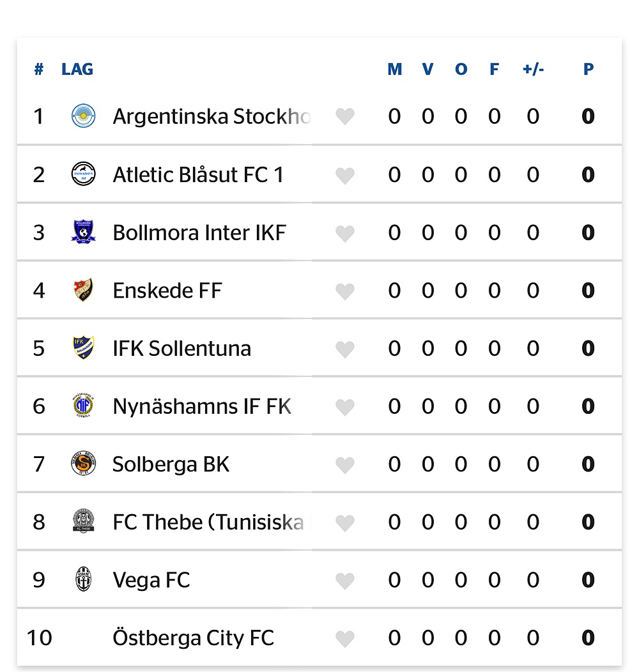Select the +/- goal difference header
The height and width of the screenshot is (672, 639).
click(x=533, y=69)
